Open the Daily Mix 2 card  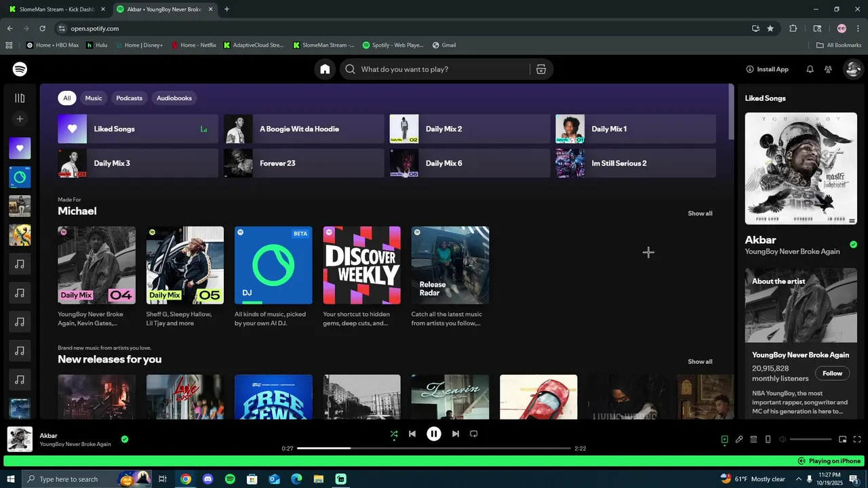click(x=470, y=129)
